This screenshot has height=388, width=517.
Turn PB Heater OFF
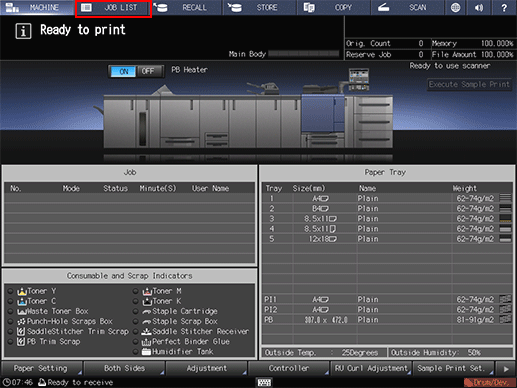[148, 71]
